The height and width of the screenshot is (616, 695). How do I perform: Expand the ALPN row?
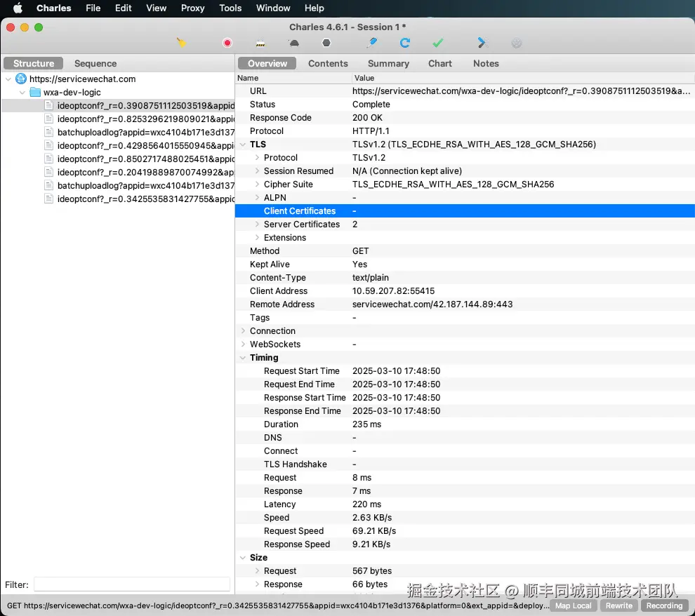(x=257, y=198)
